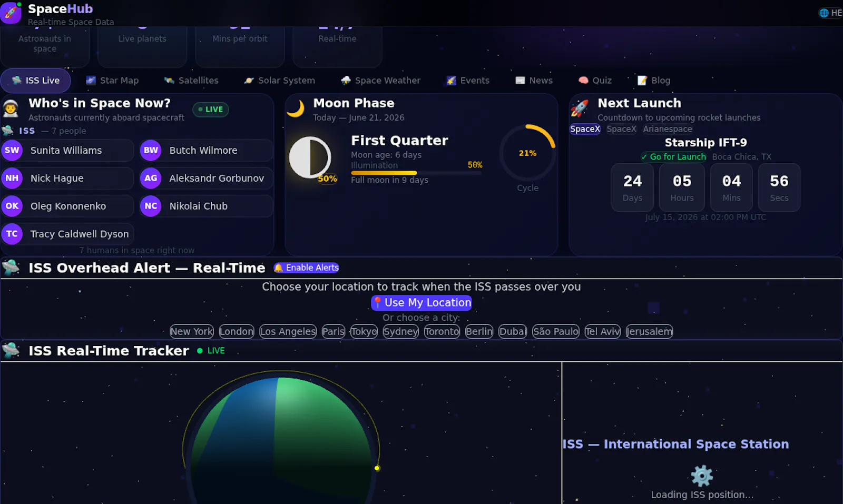Click the name Oleg Kononenko
843x504 pixels.
point(68,206)
